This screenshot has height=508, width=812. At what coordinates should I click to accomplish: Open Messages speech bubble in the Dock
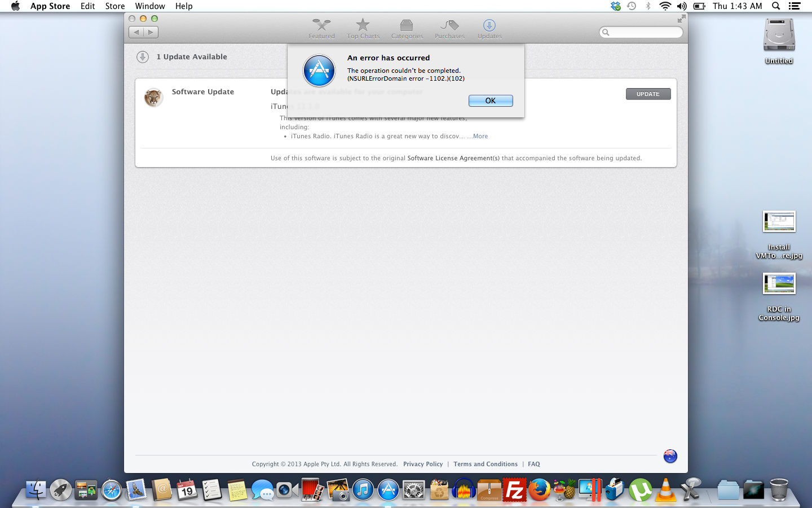pos(263,490)
